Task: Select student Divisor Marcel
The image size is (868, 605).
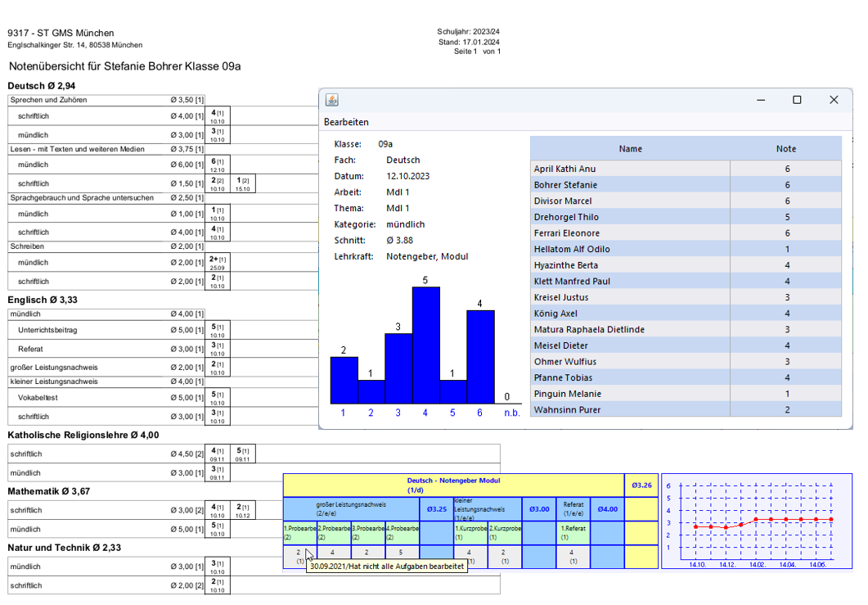Action: 686,201
